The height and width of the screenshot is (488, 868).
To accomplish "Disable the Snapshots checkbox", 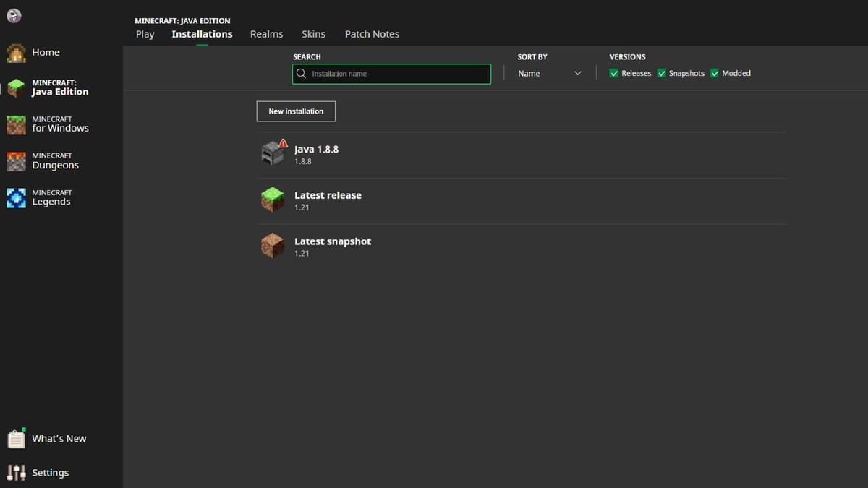I will 661,73.
